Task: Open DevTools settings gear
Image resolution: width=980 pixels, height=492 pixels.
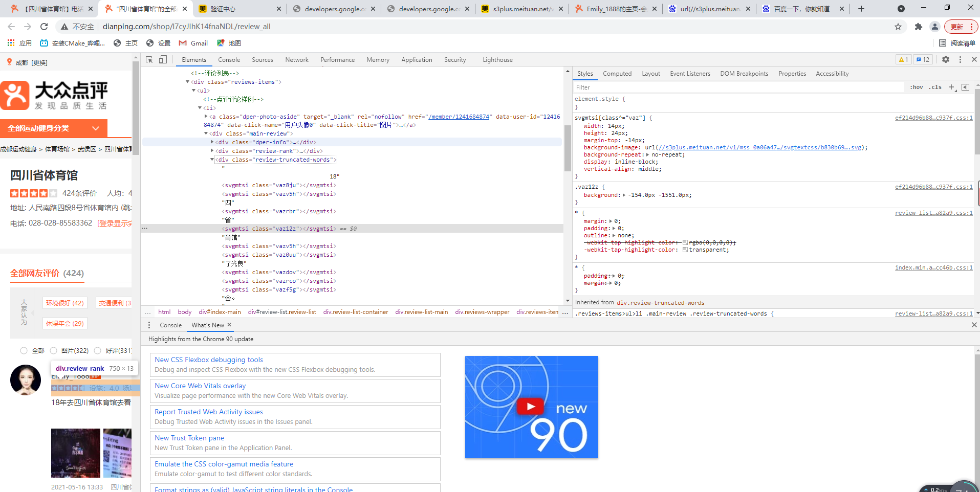Action: pos(946,60)
